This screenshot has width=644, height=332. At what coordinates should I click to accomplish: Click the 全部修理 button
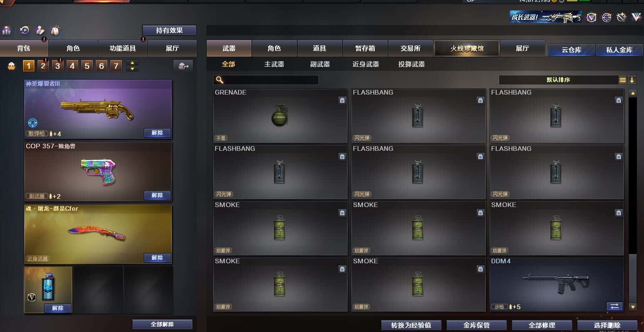click(x=542, y=325)
